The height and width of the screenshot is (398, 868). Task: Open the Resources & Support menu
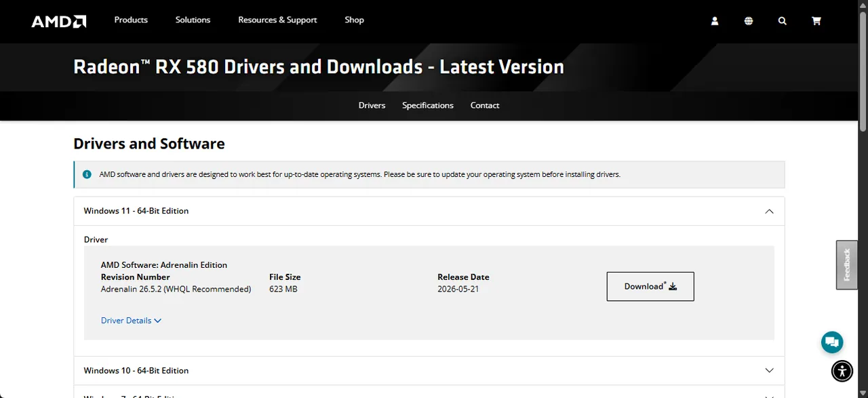click(x=277, y=20)
